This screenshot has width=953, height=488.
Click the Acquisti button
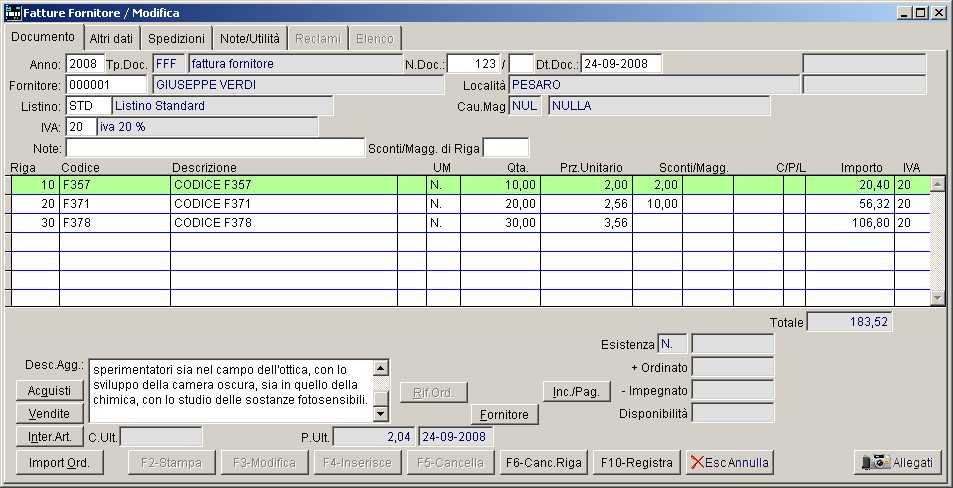(x=49, y=390)
